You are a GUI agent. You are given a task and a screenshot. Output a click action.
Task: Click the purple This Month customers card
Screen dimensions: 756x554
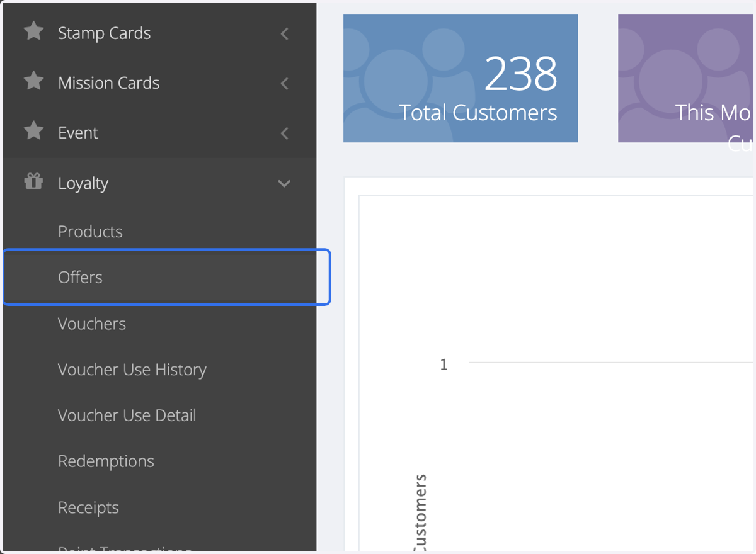tap(686, 79)
